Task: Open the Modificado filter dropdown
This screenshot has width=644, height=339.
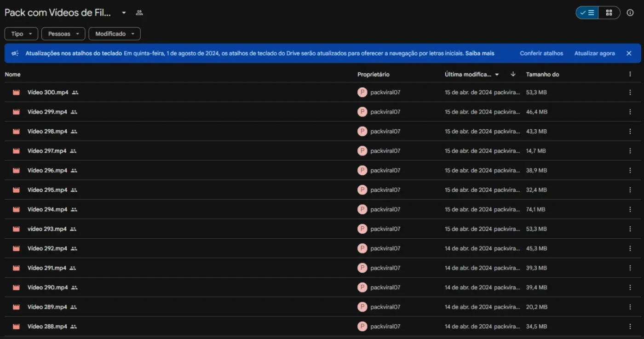Action: 114,34
